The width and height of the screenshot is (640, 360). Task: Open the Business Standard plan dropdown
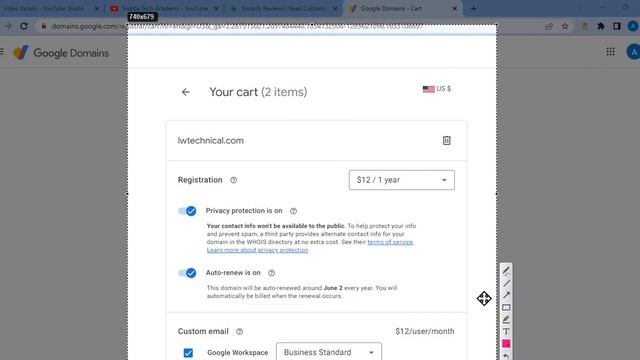click(329, 351)
